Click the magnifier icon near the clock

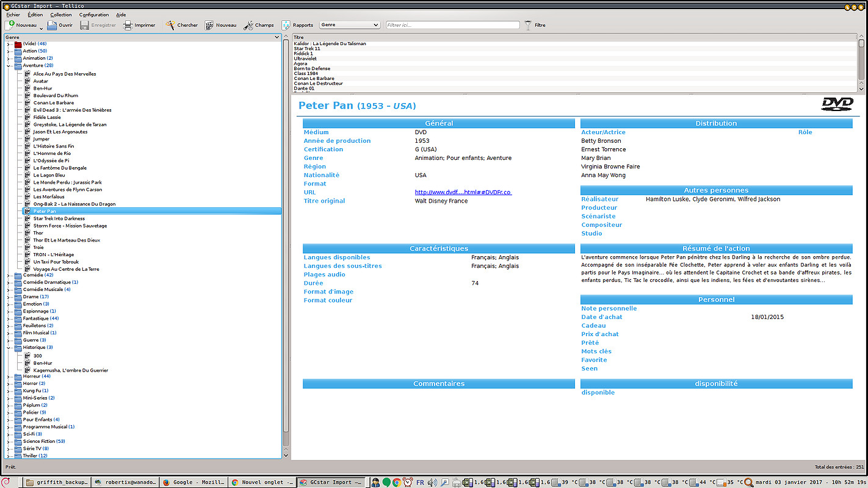748,483
